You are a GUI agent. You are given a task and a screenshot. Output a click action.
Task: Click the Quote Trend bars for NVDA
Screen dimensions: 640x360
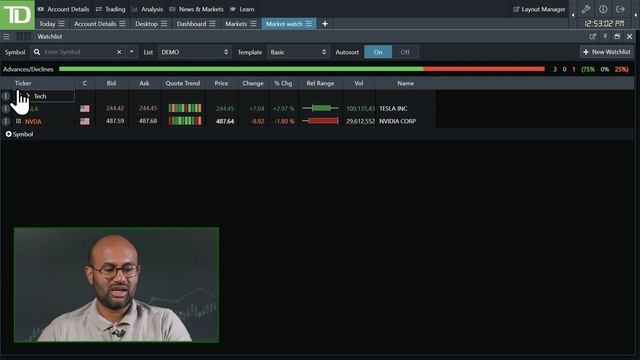tap(185, 121)
